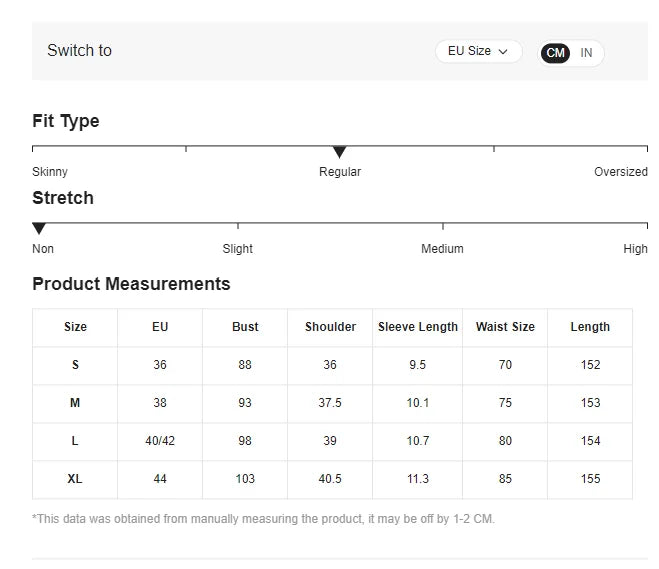This screenshot has height=569, width=659.
Task: Click the Fit Type triangle marker
Action: [339, 152]
